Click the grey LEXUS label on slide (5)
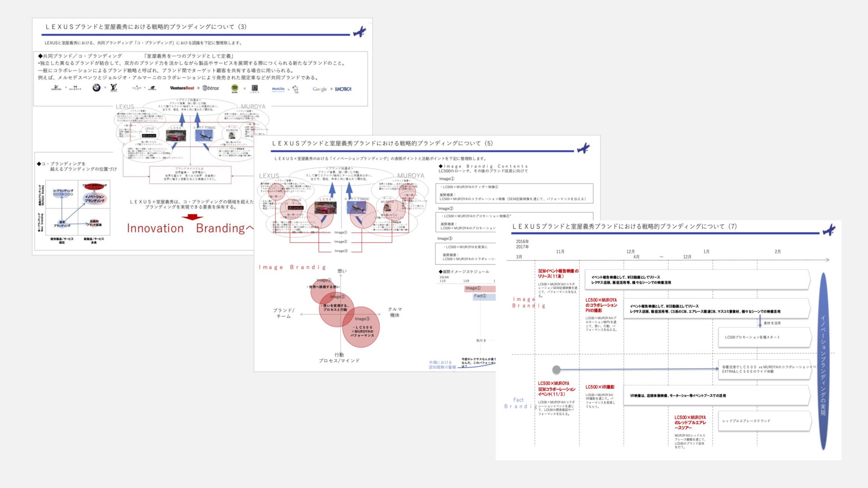The width and height of the screenshot is (868, 488). pyautogui.click(x=269, y=176)
